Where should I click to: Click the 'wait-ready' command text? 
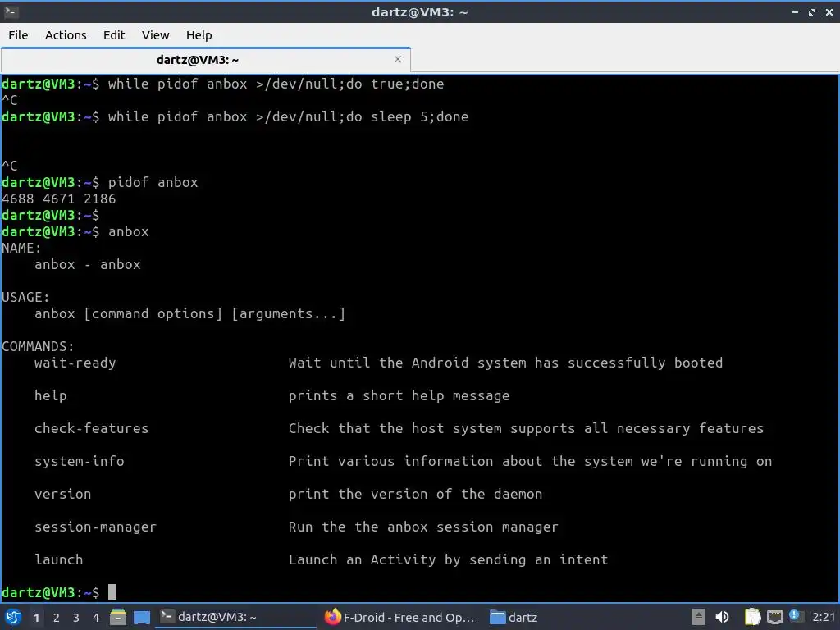point(75,363)
